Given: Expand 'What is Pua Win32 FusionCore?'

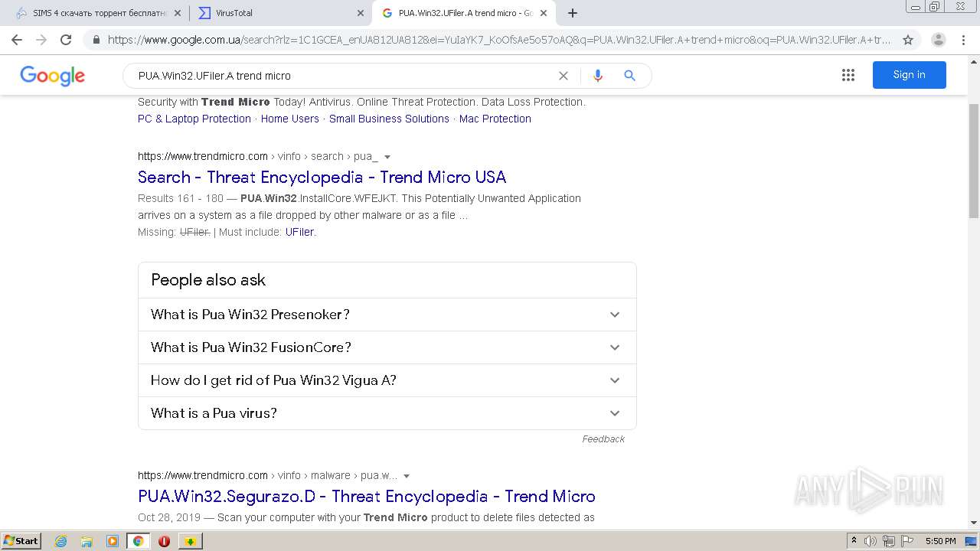Looking at the screenshot, I should click(387, 347).
